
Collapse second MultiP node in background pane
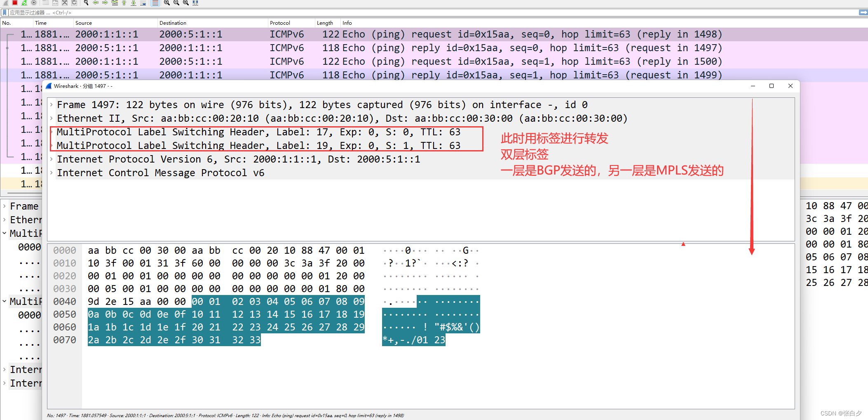[5, 302]
